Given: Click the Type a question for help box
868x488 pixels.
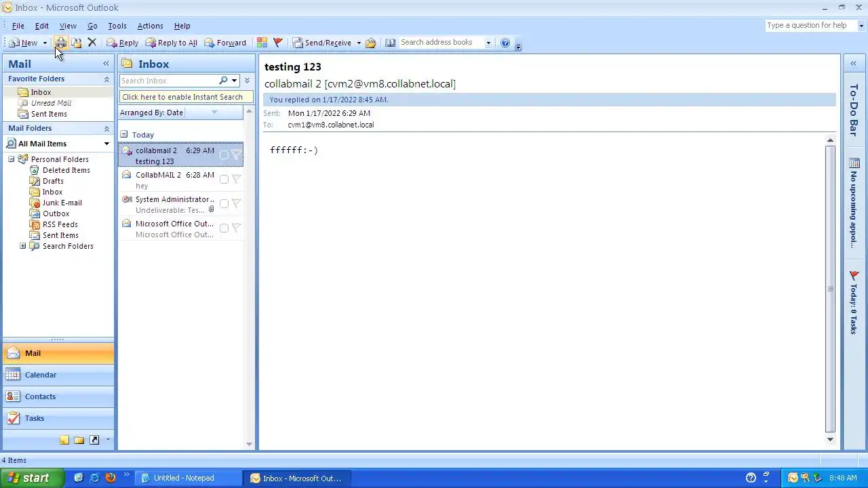Looking at the screenshot, I should pyautogui.click(x=811, y=25).
